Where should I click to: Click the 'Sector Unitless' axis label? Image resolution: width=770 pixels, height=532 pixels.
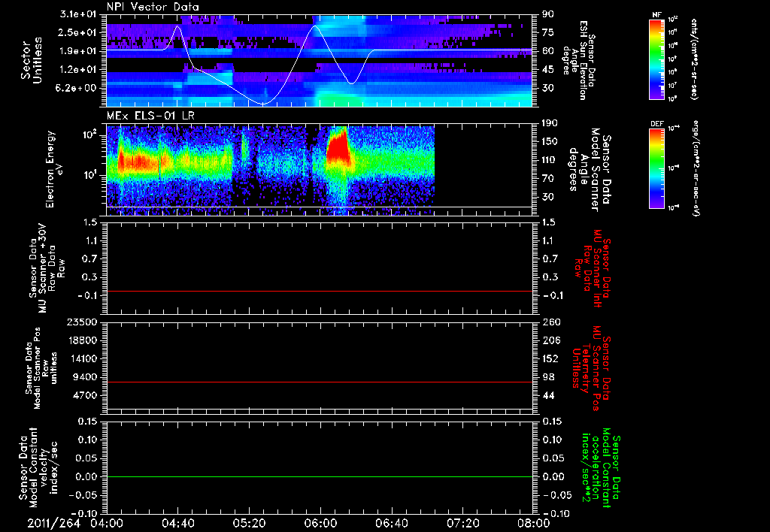(x=32, y=60)
